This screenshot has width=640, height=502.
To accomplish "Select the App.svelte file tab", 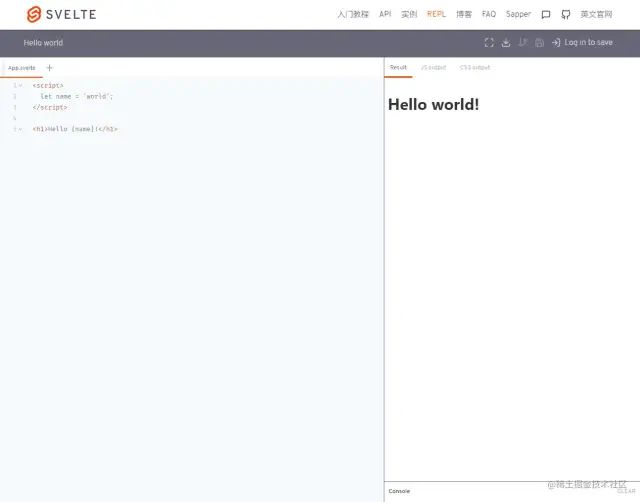I will [22, 68].
